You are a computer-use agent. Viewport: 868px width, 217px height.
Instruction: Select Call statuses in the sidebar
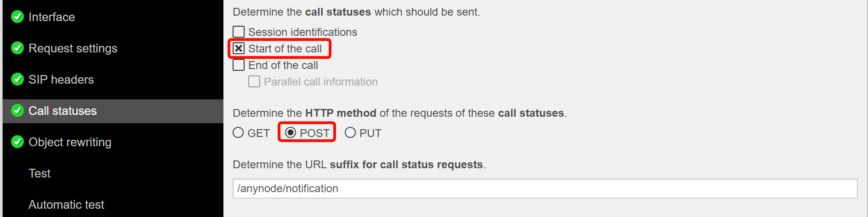(63, 111)
